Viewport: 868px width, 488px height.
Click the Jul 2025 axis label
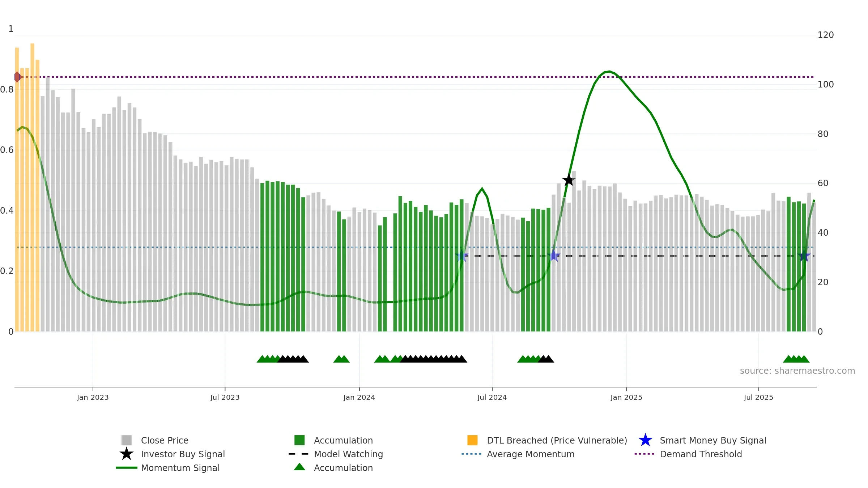758,398
